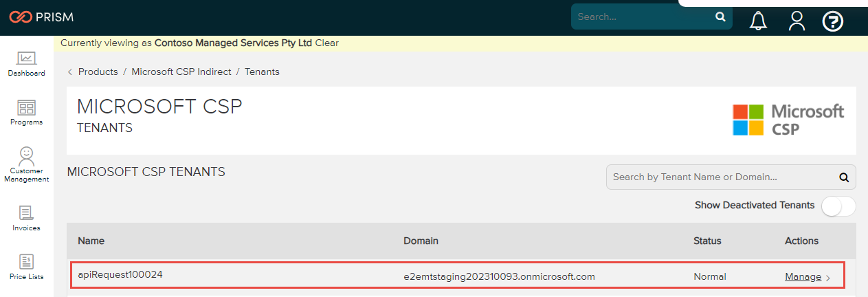Open Manage for apiRequest100024

pyautogui.click(x=803, y=277)
